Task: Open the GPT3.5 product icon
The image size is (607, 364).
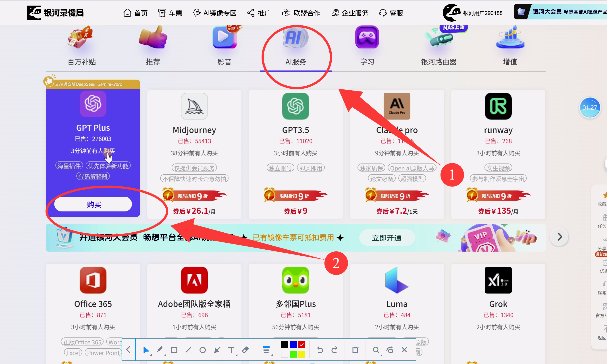Action: click(x=295, y=106)
